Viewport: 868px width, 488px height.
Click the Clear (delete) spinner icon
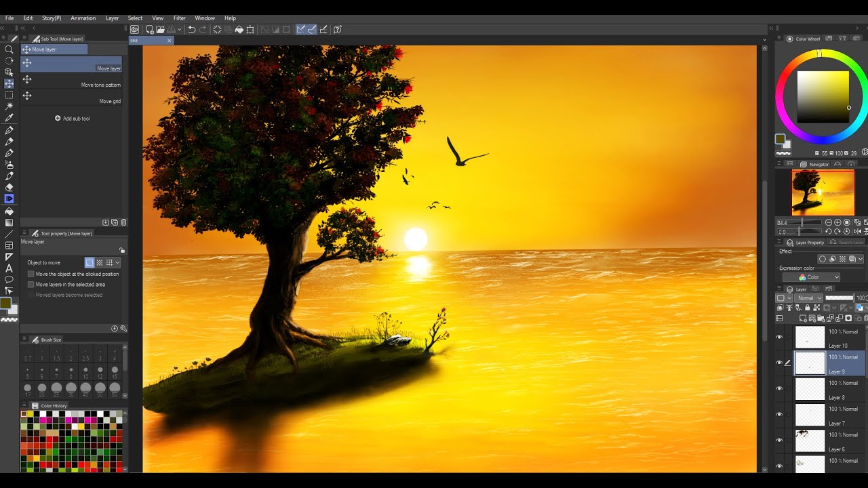pos(217,29)
